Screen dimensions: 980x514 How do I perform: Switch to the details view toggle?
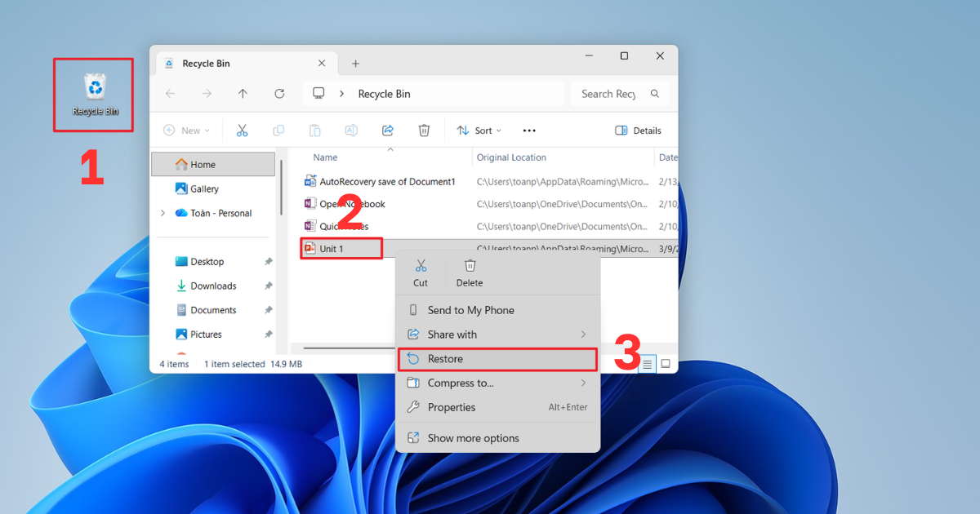pos(646,363)
